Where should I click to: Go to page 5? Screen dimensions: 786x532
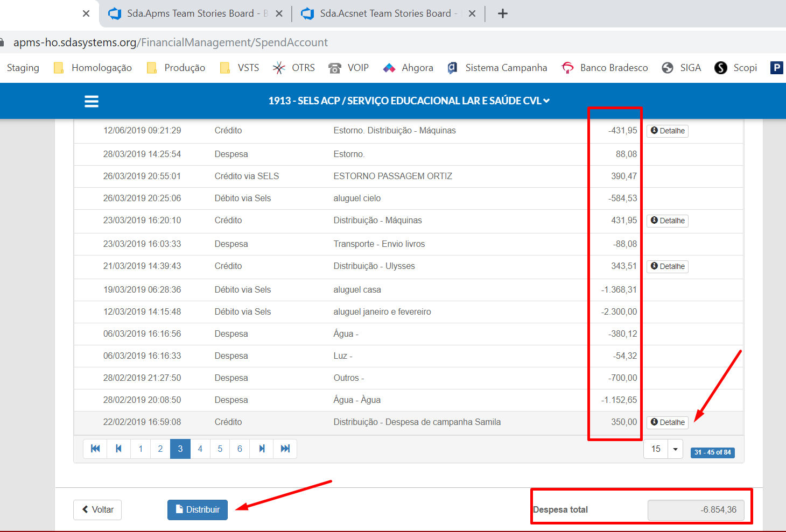(x=220, y=449)
